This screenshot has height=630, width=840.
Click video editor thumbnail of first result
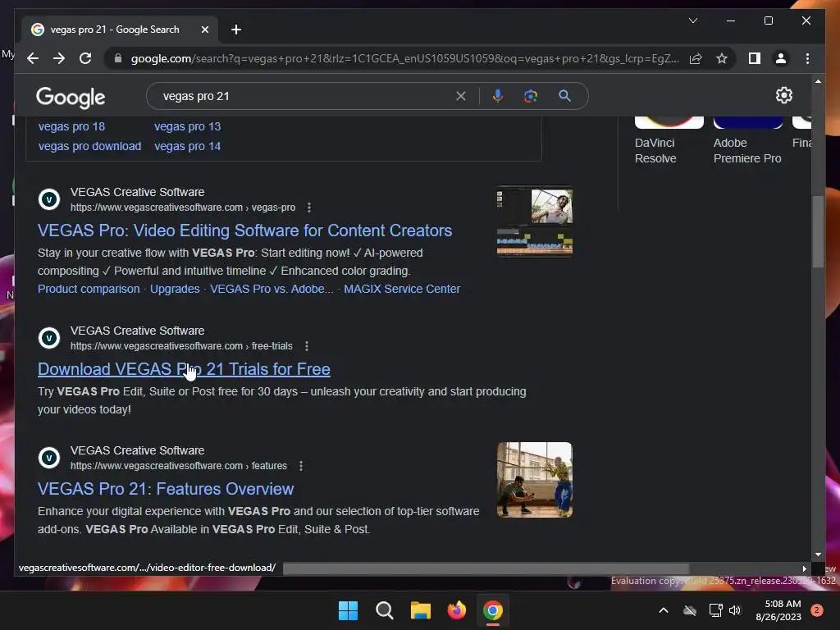tap(534, 221)
